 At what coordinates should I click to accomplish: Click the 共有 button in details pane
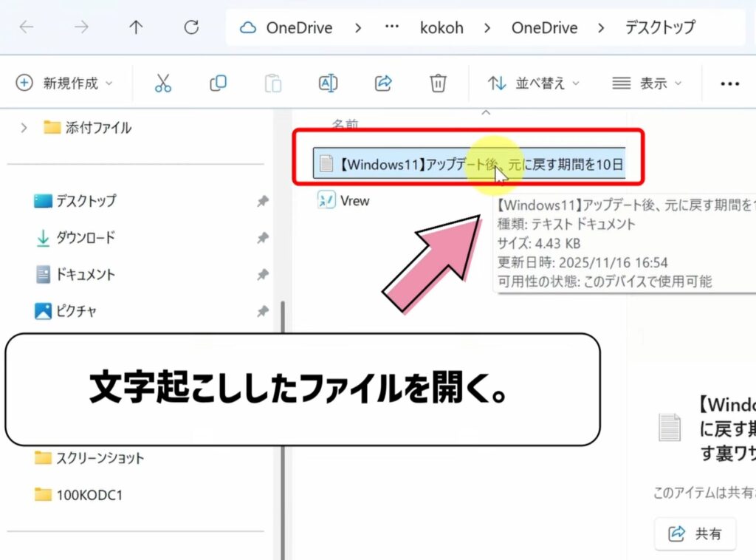(695, 533)
